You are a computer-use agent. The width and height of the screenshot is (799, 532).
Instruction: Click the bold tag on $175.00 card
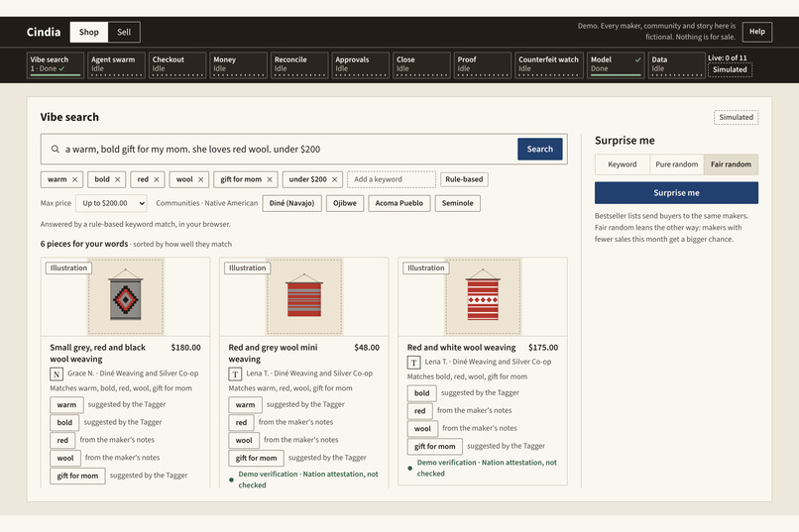click(422, 393)
